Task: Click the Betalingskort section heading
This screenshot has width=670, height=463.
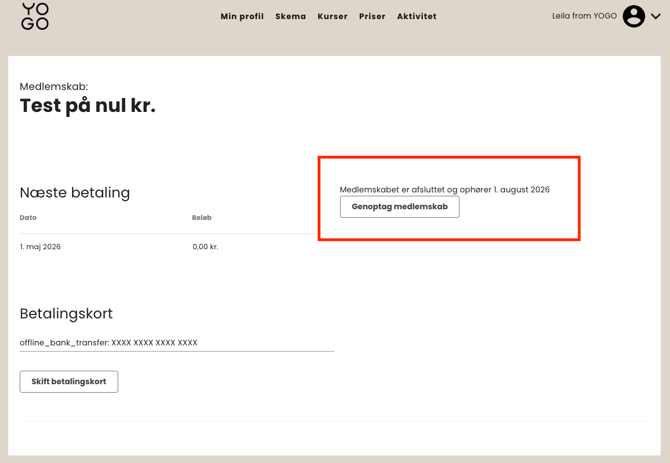Action: [x=66, y=314]
